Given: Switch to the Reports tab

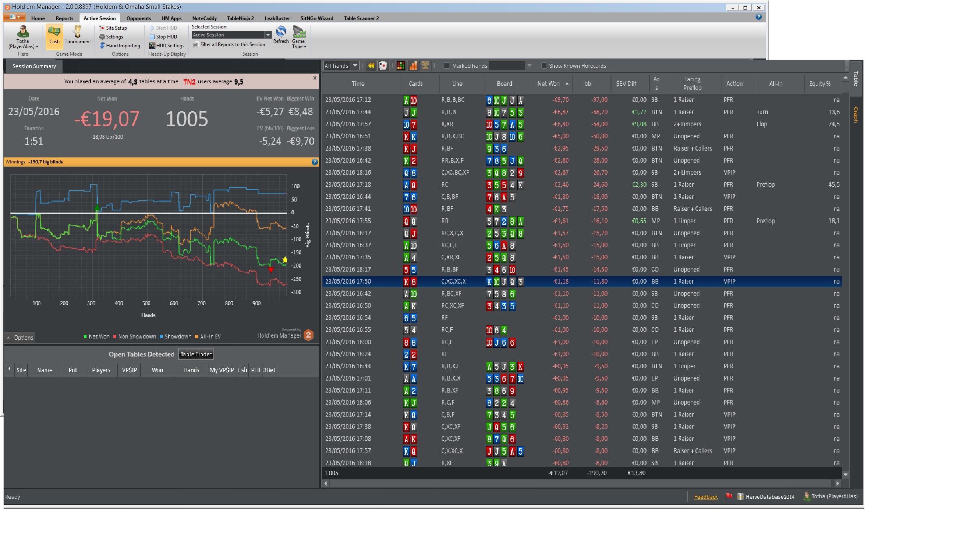Looking at the screenshot, I should (x=65, y=18).
